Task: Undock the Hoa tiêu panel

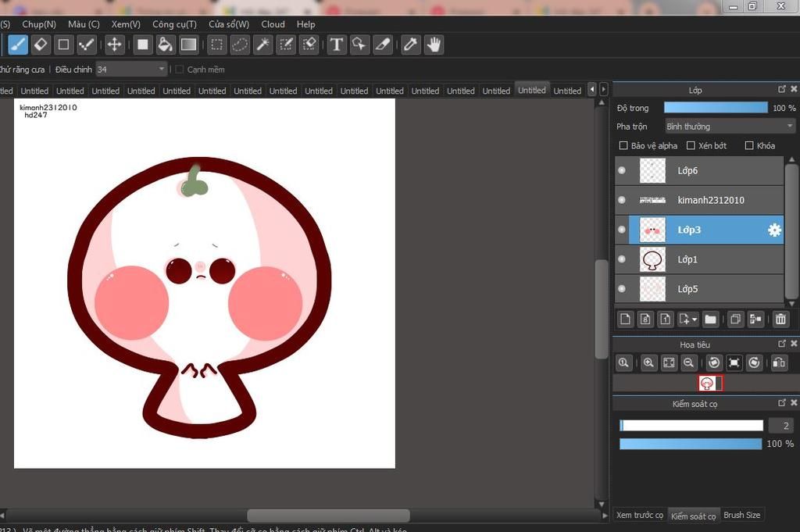Action: 781,344
